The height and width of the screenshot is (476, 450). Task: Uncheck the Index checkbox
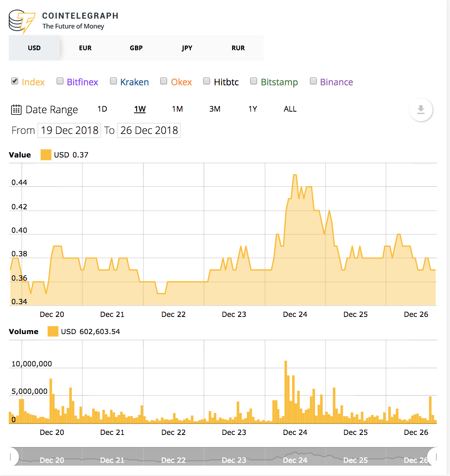[15, 81]
